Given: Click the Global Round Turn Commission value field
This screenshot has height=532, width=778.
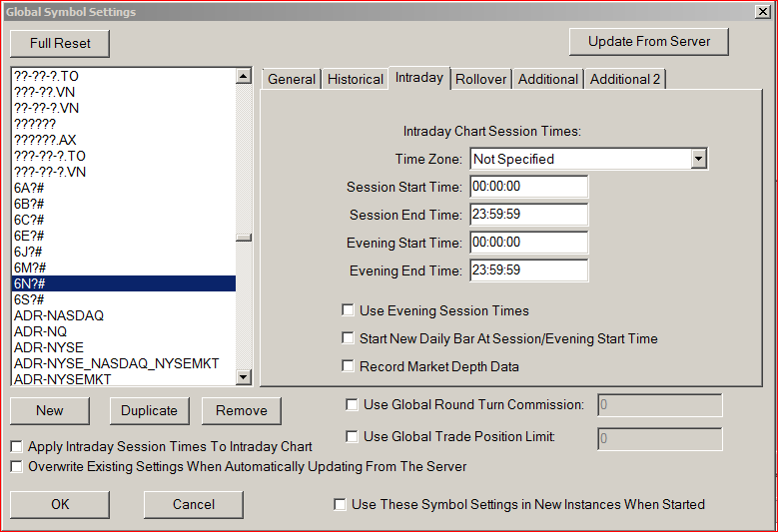Looking at the screenshot, I should pyautogui.click(x=660, y=405).
